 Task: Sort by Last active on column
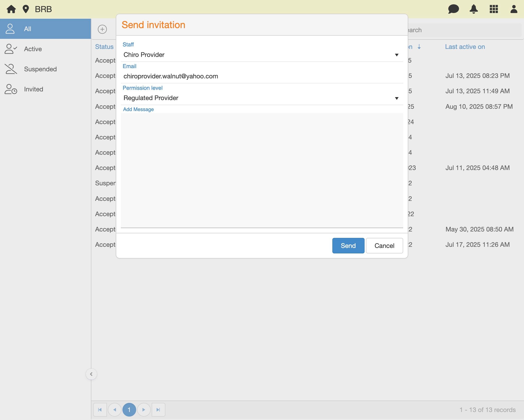point(465,47)
